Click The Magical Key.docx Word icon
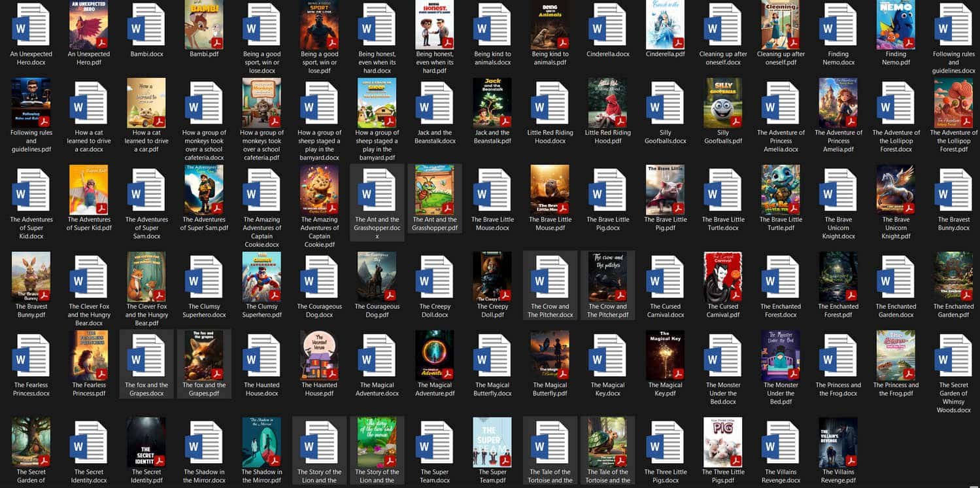 pyautogui.click(x=607, y=356)
